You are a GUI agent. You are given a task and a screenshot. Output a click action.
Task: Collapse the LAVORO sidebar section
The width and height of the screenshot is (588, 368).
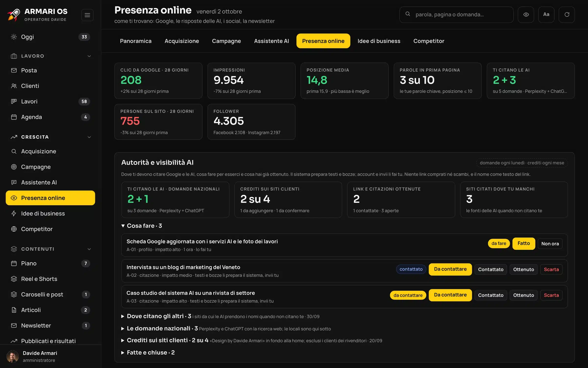pos(89,56)
